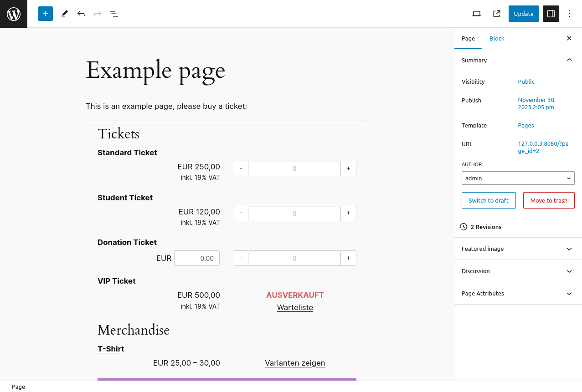The image size is (582, 392).
Task: Open the block inserter plus button
Action: [46, 14]
